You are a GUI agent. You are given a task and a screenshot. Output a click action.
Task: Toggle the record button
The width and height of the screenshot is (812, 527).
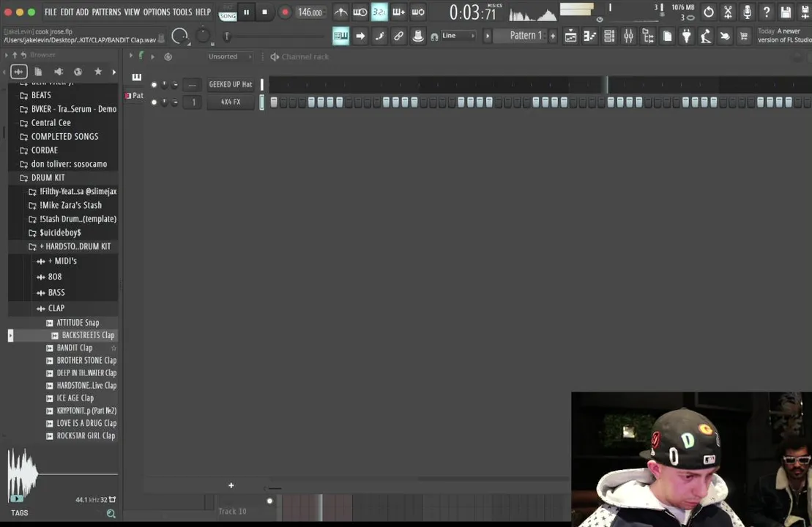tap(284, 12)
